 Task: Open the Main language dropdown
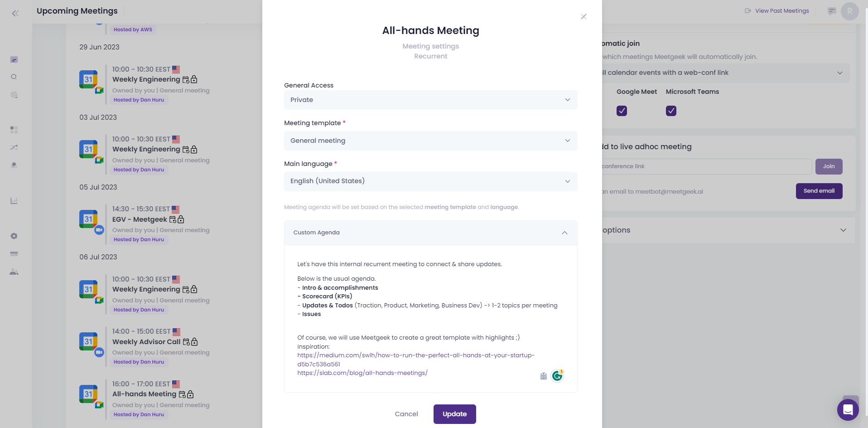(430, 181)
